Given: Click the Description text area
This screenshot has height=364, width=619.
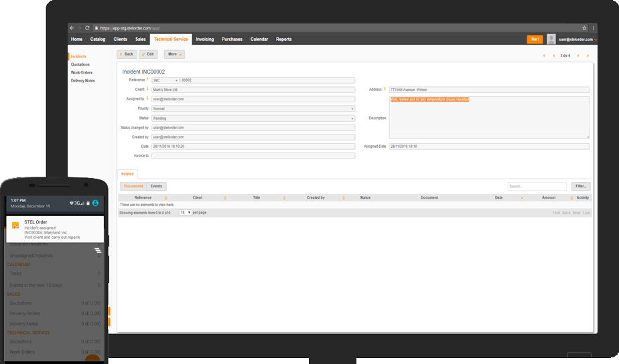Looking at the screenshot, I should pyautogui.click(x=489, y=118).
